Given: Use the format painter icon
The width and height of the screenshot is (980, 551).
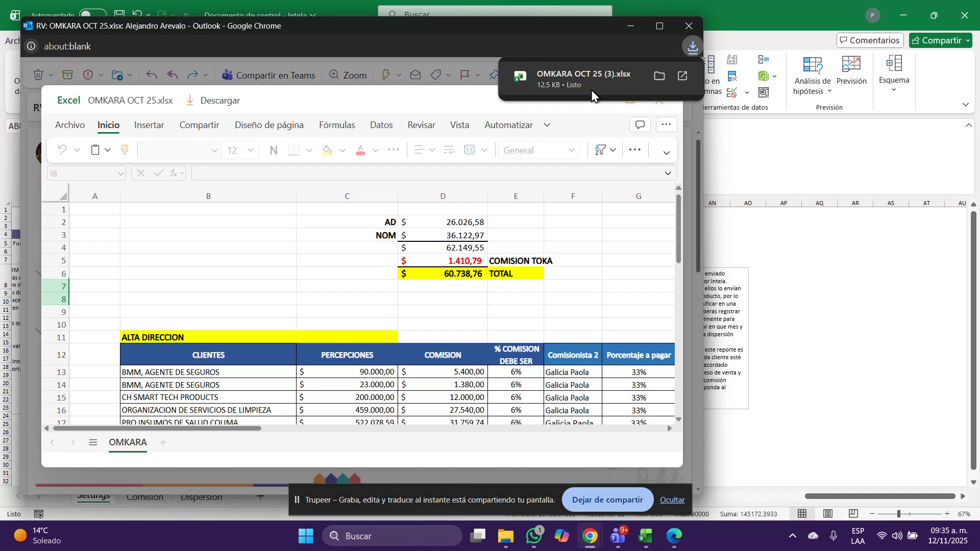Looking at the screenshot, I should coord(124,150).
